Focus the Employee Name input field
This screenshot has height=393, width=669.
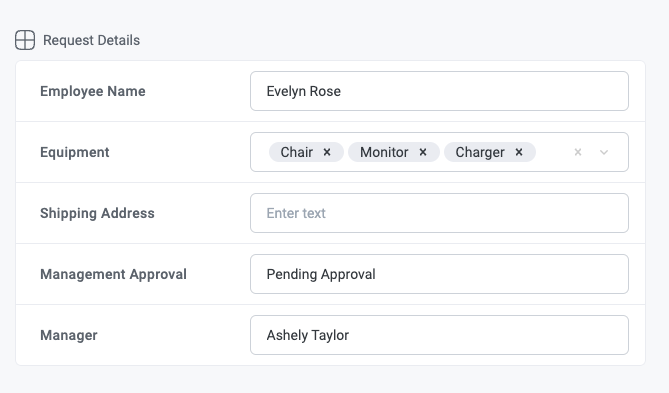point(439,91)
